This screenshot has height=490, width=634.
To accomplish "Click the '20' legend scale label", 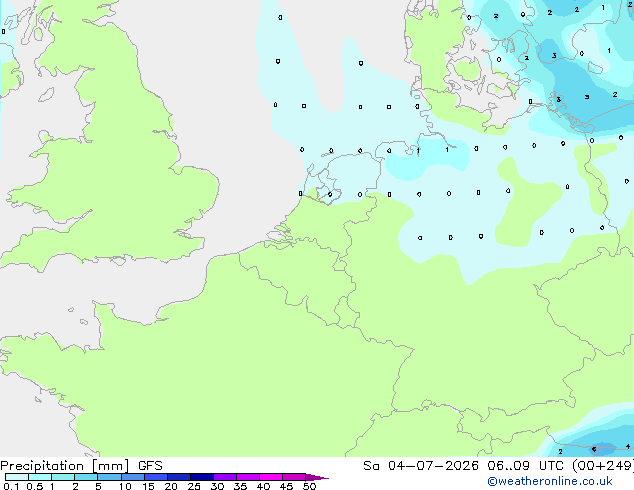I will (x=171, y=486).
